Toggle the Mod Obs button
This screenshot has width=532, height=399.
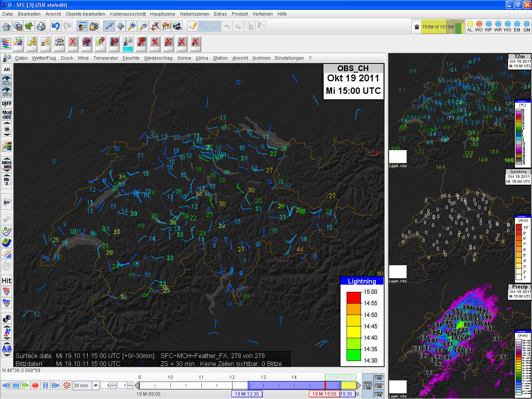pyautogui.click(x=7, y=115)
